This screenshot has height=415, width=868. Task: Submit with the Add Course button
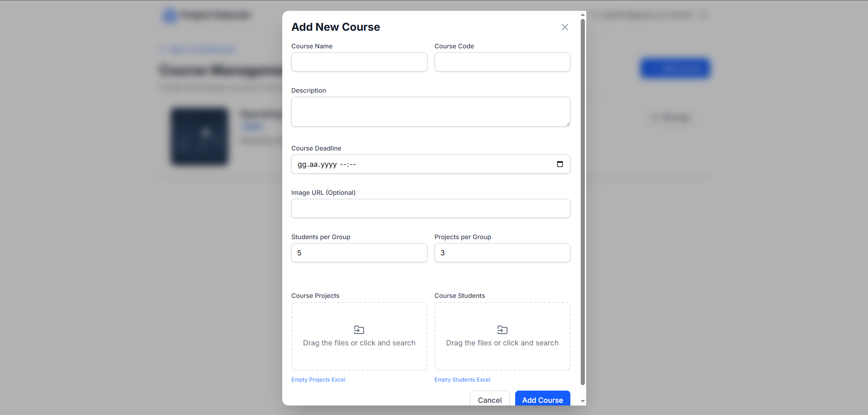[x=542, y=398]
